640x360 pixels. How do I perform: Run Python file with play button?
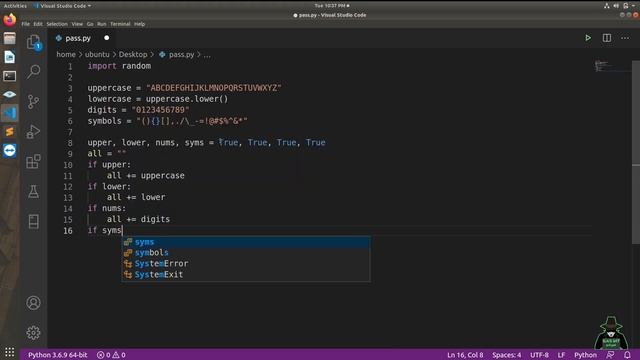coord(588,38)
